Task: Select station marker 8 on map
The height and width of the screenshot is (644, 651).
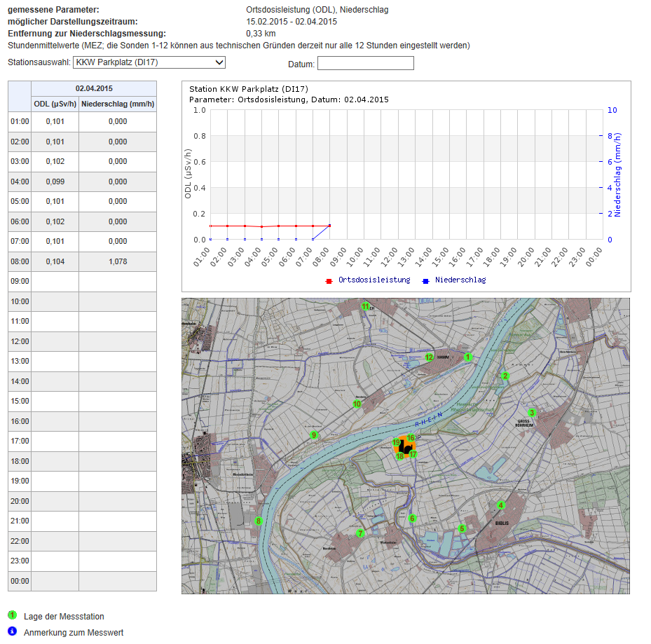Action: 259,521
